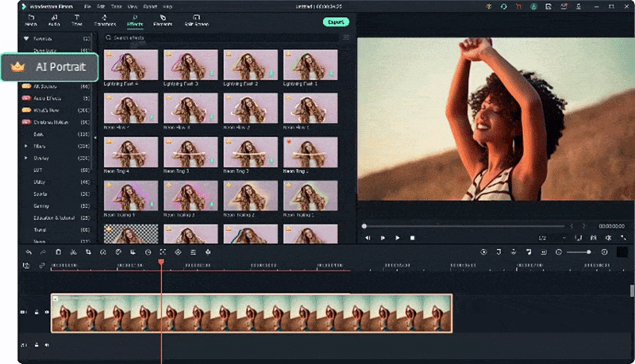The image size is (635, 364).
Task: Zoom out timeline with minus circle
Action: pos(559,252)
